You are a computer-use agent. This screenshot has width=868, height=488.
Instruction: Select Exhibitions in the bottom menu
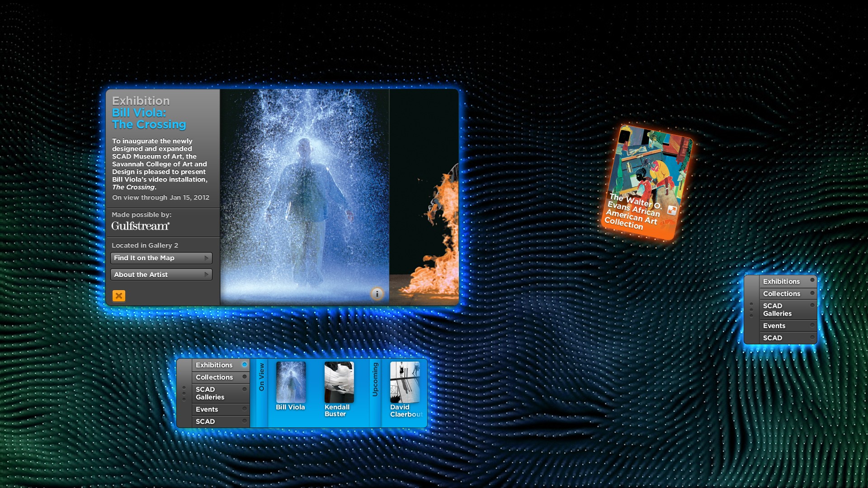221,365
